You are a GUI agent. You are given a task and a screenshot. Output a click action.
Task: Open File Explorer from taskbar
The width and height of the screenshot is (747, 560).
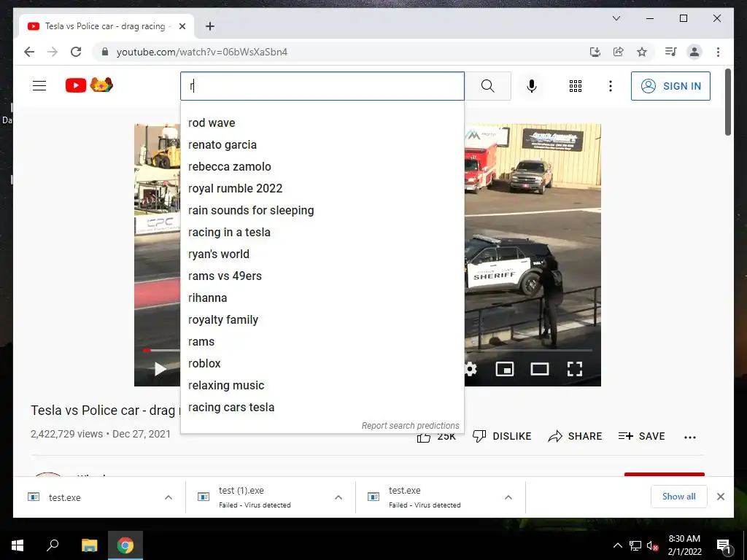(x=89, y=545)
